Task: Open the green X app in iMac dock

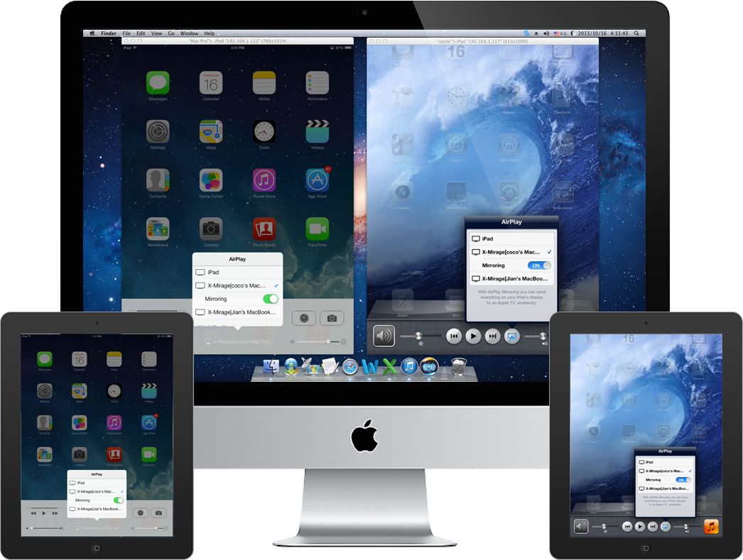Action: click(x=389, y=367)
